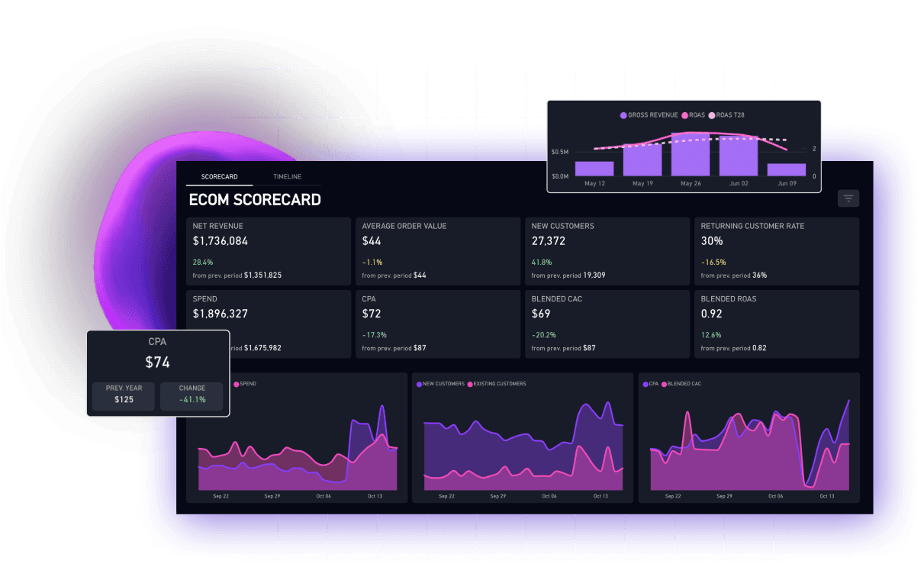Click the GROSS REVENUE purple legend marker
Screen dimensions: 924x567
(x=623, y=115)
